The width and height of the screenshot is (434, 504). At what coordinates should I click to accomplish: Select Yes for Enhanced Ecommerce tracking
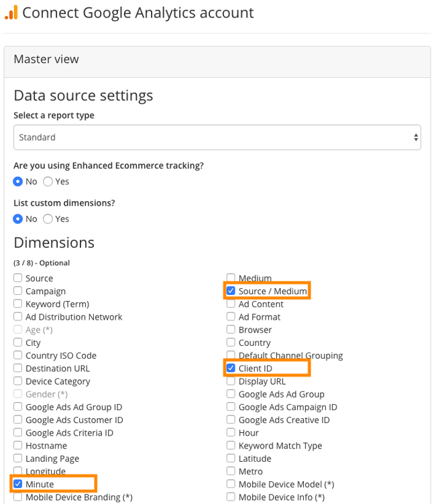click(x=48, y=182)
